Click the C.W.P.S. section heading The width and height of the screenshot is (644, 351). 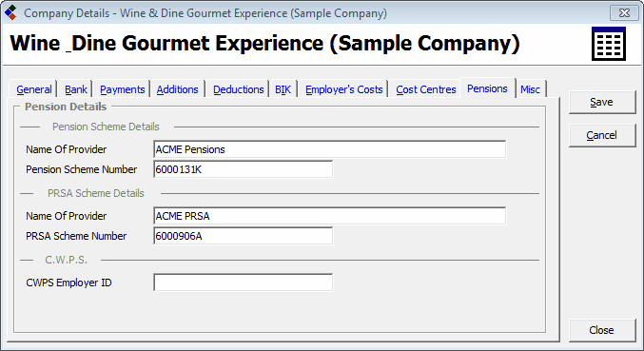pyautogui.click(x=66, y=260)
